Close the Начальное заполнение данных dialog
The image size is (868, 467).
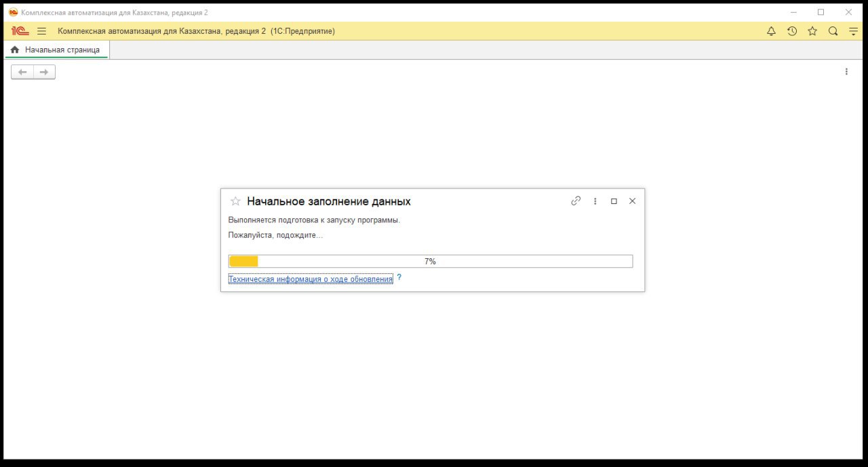tap(633, 201)
